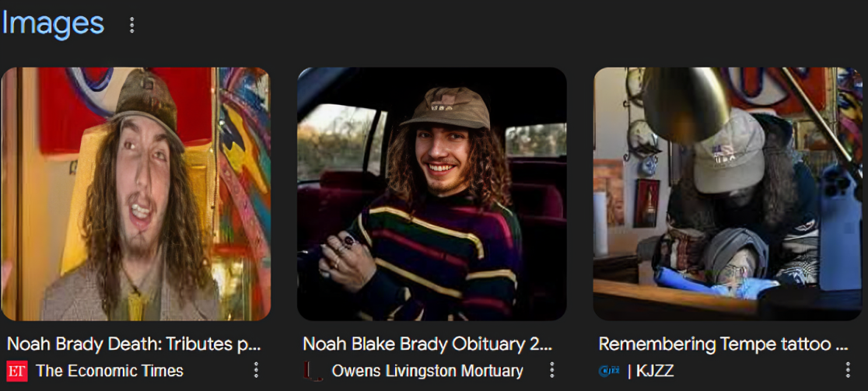Open 'Noah Blake Brady Obituary' title link
This screenshot has height=391, width=868.
click(x=427, y=344)
